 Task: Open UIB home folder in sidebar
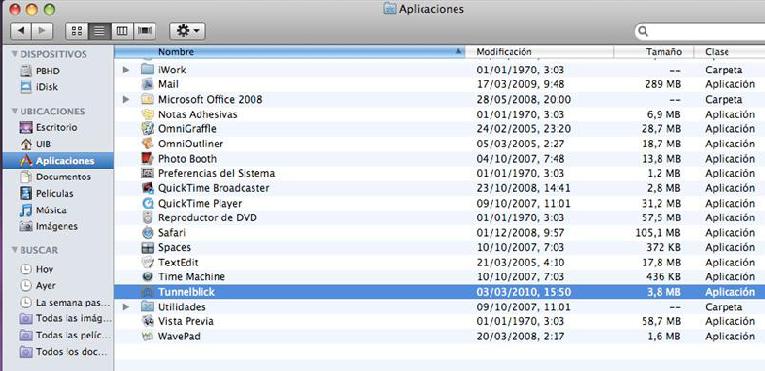click(36, 144)
